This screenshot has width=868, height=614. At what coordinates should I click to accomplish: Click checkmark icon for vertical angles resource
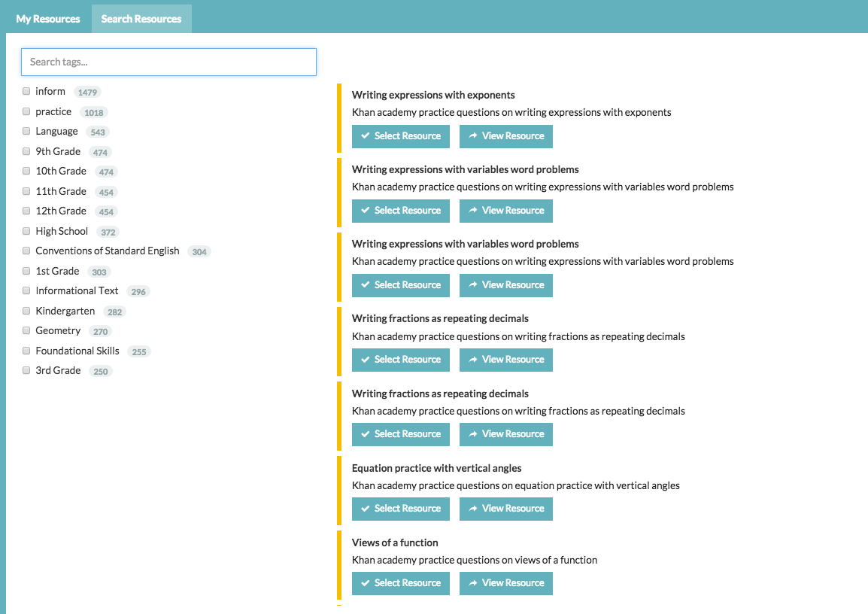[x=365, y=509]
